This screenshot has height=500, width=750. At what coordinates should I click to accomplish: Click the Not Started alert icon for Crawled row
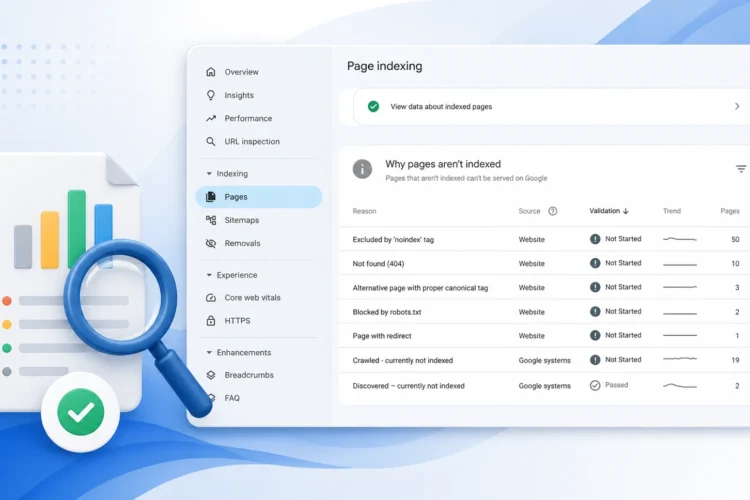point(595,360)
